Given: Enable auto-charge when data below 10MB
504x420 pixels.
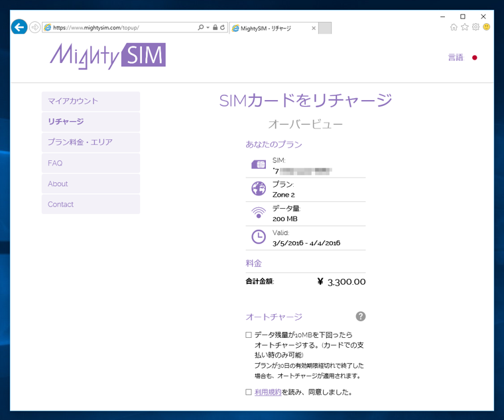Looking at the screenshot, I should click(249, 335).
